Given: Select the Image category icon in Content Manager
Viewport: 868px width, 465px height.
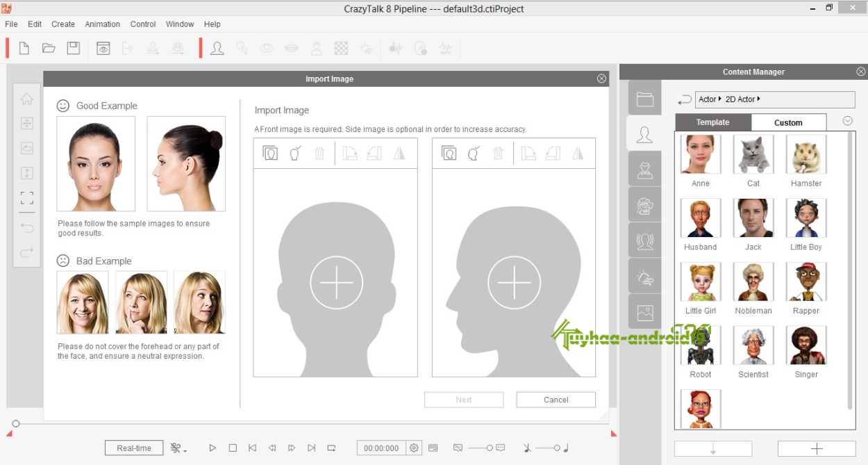Looking at the screenshot, I should pyautogui.click(x=645, y=312).
